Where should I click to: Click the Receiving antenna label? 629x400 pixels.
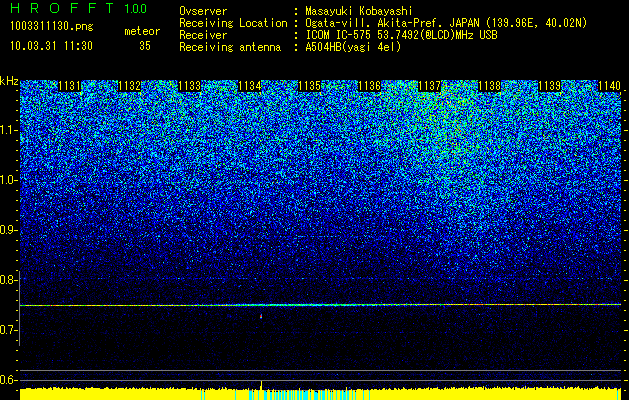[x=230, y=47]
